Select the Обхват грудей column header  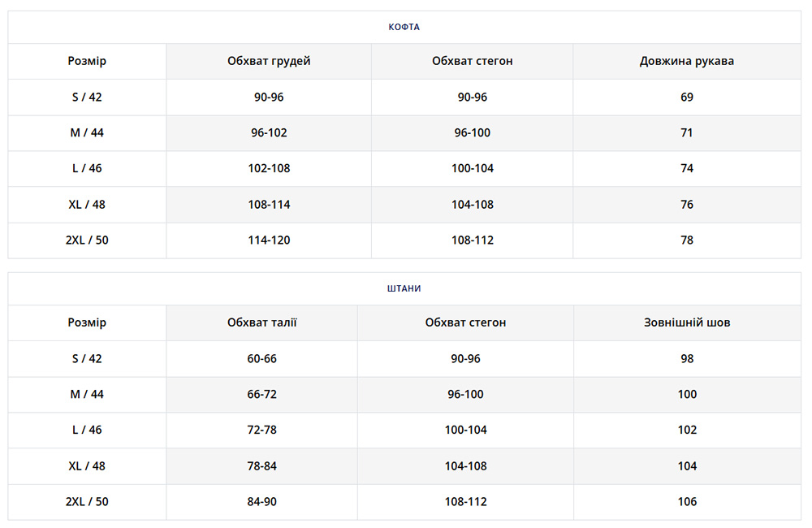(269, 61)
